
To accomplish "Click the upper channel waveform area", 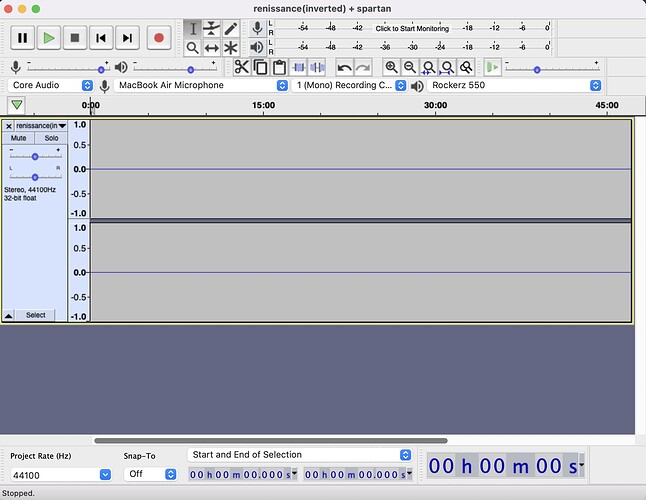I will click(x=360, y=169).
